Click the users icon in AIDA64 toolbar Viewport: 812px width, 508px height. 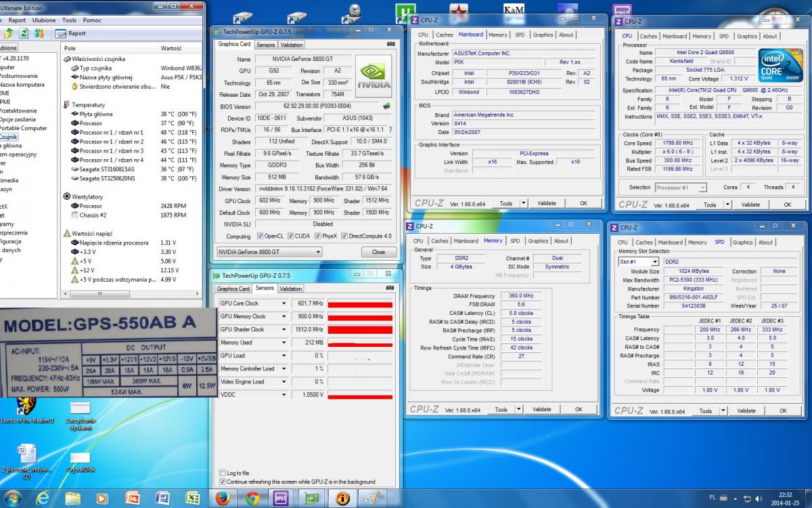tap(38, 33)
